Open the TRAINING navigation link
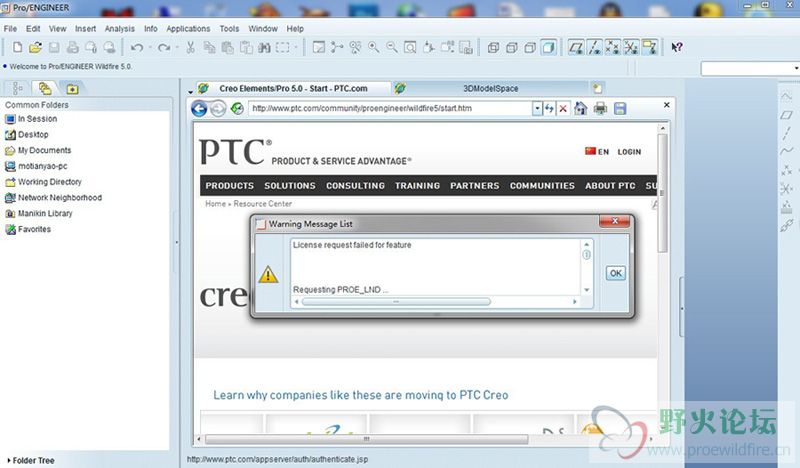The height and width of the screenshot is (468, 800). [417, 186]
